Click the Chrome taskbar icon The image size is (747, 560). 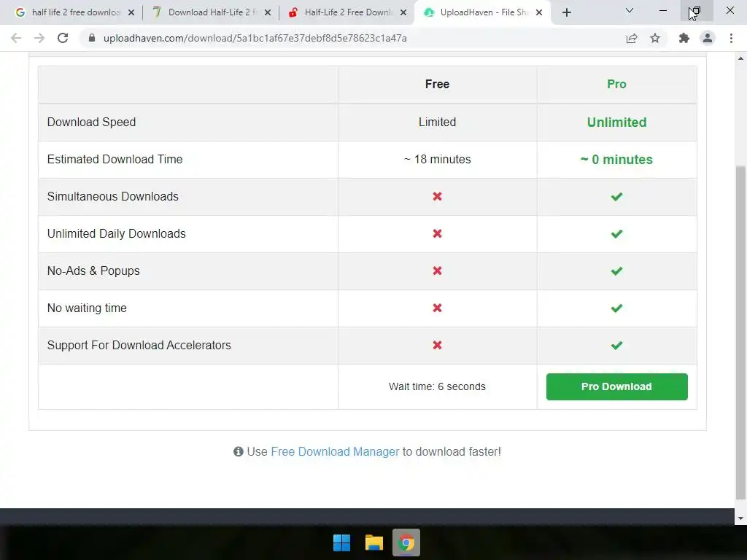[406, 542]
